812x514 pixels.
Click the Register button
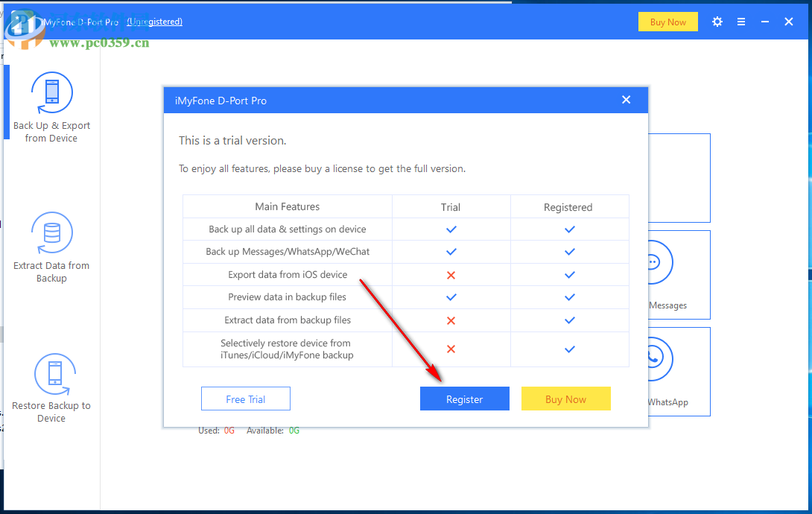[465, 399]
